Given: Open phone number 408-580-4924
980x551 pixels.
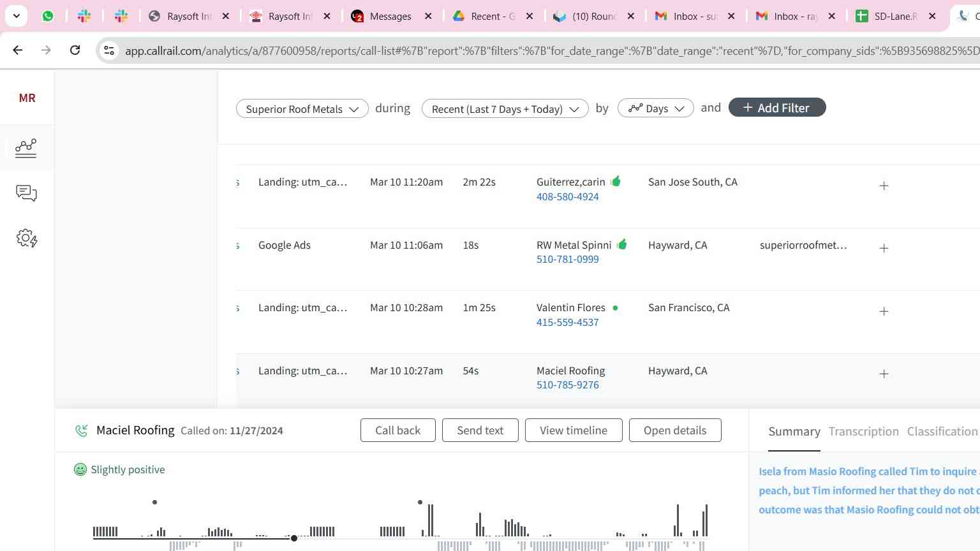Looking at the screenshot, I should 567,196.
